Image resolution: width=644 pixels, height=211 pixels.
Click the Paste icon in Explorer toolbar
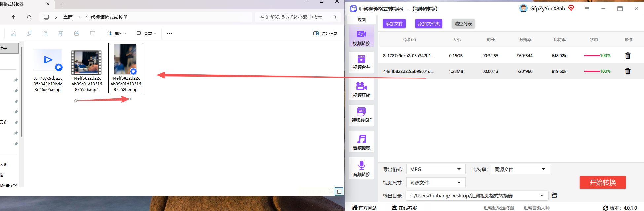point(45,33)
